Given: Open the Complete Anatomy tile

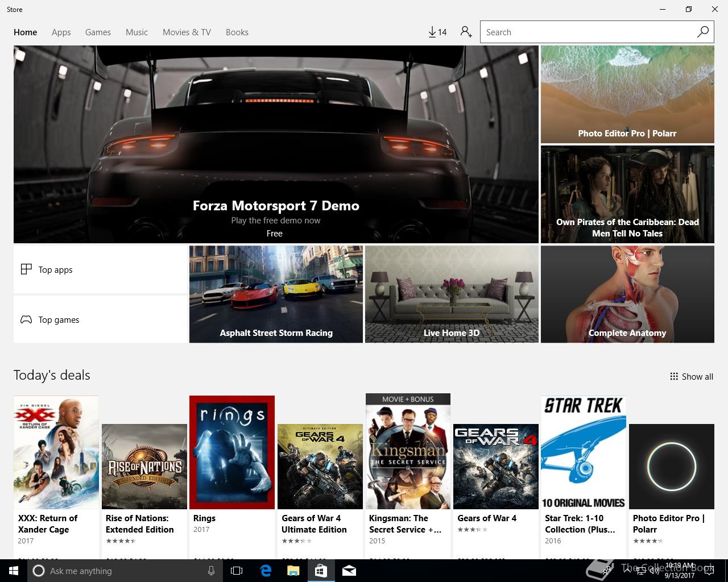Looking at the screenshot, I should pos(627,294).
